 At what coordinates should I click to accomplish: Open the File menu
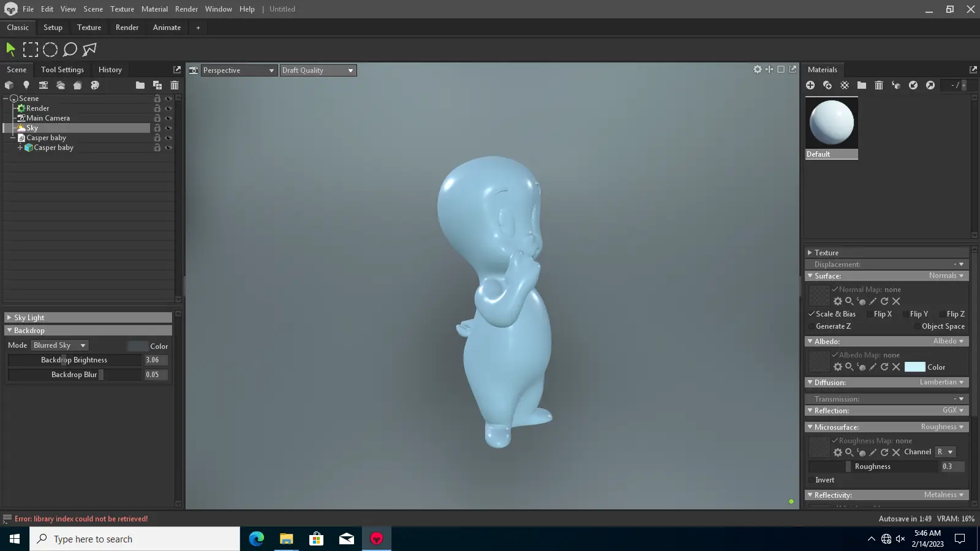28,9
